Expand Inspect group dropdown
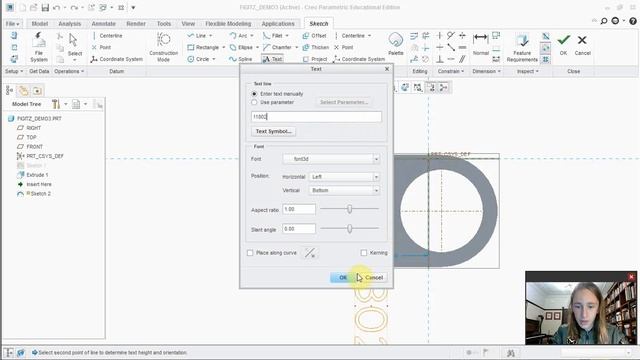The width and height of the screenshot is (640, 360). (528, 71)
